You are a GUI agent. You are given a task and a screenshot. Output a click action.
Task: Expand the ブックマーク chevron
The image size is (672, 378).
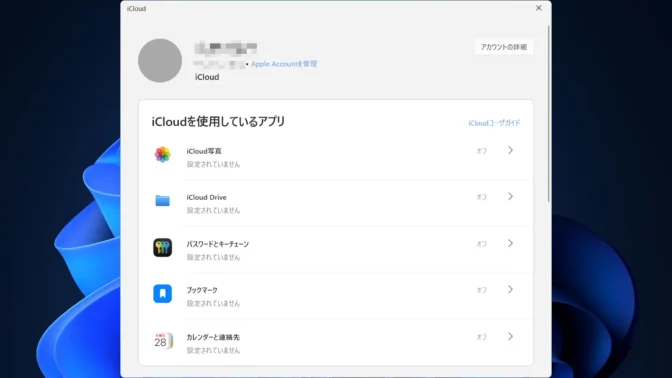(510, 290)
